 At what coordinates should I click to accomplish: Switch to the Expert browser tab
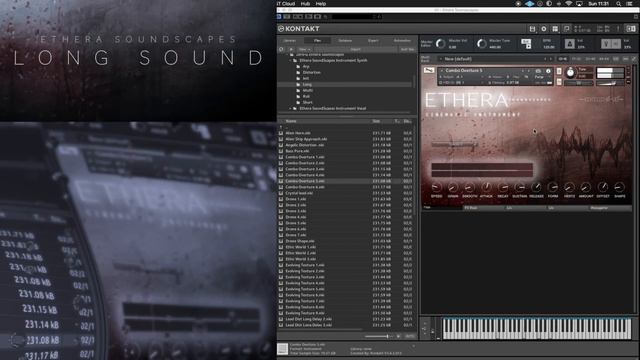pos(373,40)
